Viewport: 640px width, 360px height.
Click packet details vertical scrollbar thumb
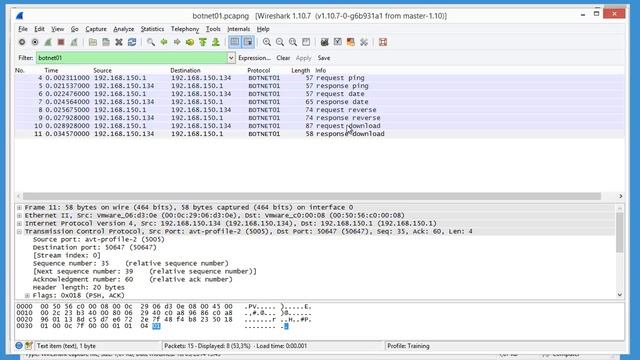[x=620, y=233]
